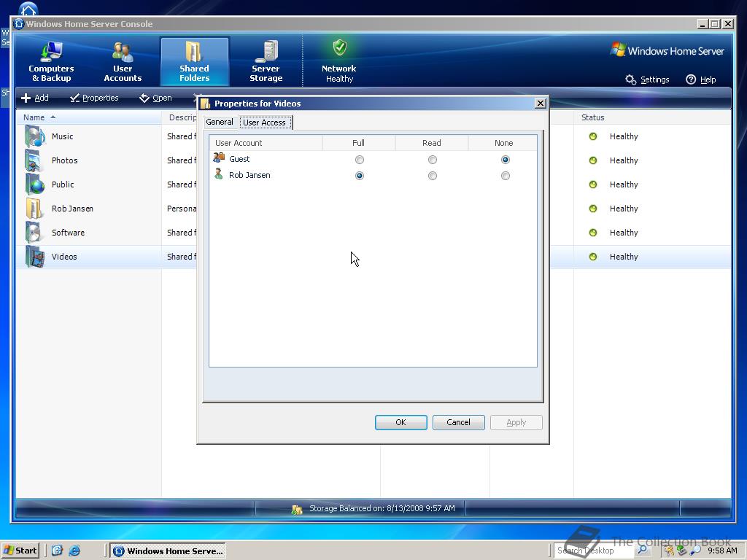Open the Server Storage section
The image size is (747, 560).
coord(266,62)
